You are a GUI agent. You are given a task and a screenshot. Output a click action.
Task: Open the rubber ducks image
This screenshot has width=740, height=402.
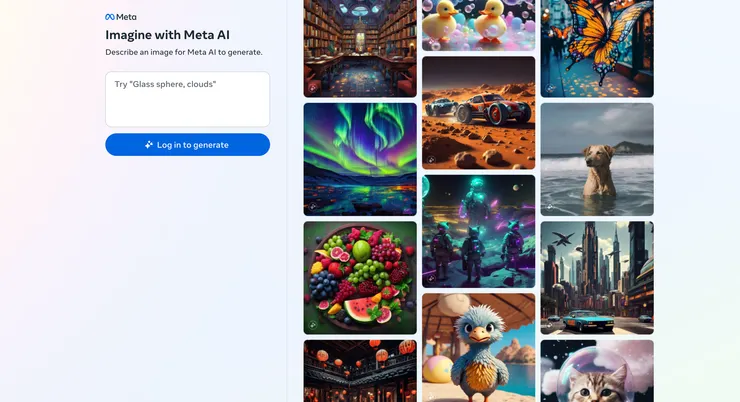coord(479,25)
